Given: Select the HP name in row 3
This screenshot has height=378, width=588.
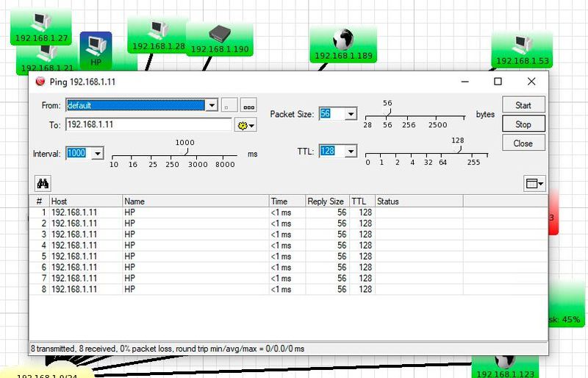Looking at the screenshot, I should pos(130,235).
